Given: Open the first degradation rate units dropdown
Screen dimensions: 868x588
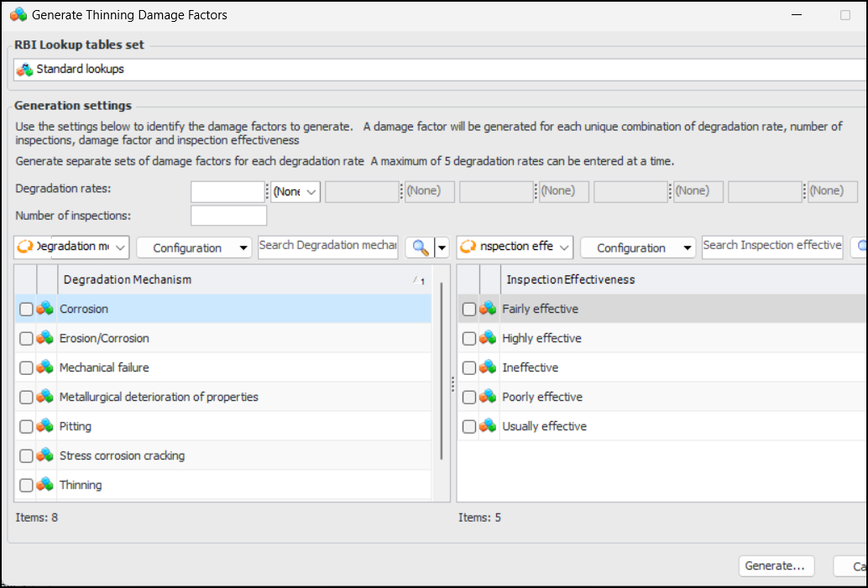Looking at the screenshot, I should pyautogui.click(x=295, y=191).
